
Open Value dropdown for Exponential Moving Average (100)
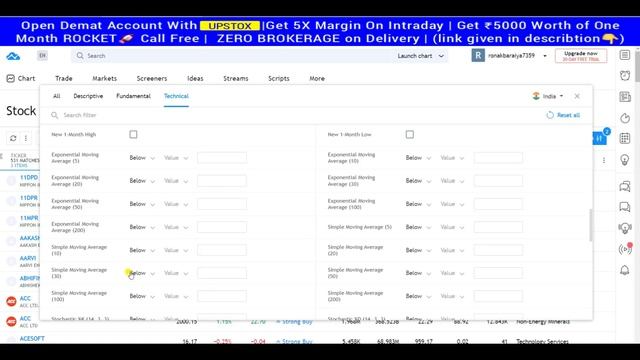[452, 204]
